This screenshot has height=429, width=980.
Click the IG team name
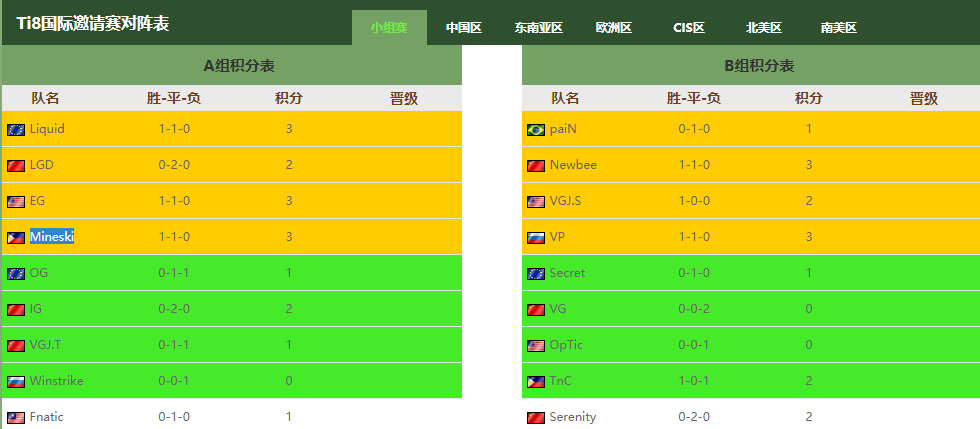[36, 308]
